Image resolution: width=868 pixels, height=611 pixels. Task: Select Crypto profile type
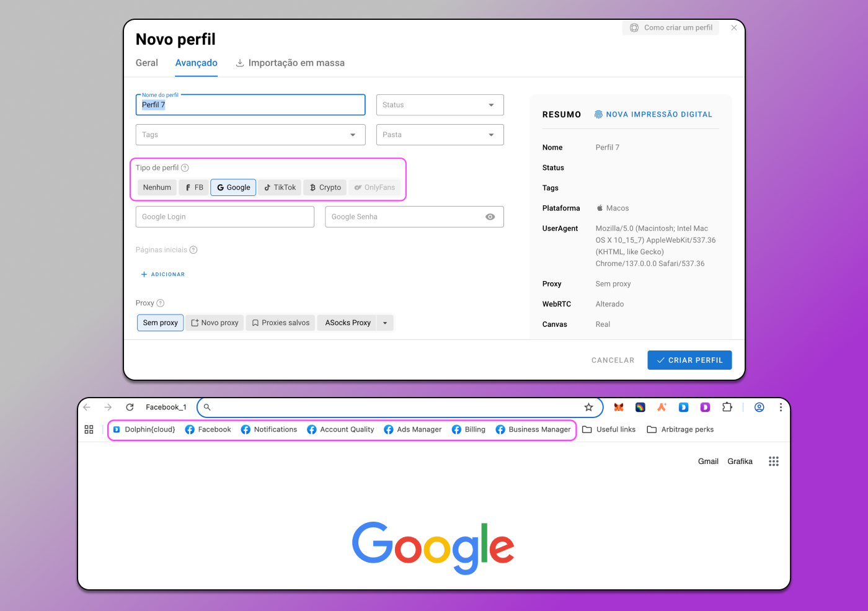coord(325,187)
